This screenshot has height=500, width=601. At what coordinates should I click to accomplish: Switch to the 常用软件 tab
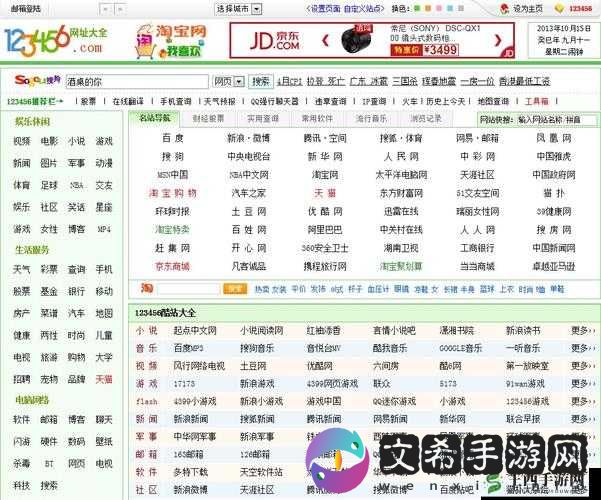(317, 118)
